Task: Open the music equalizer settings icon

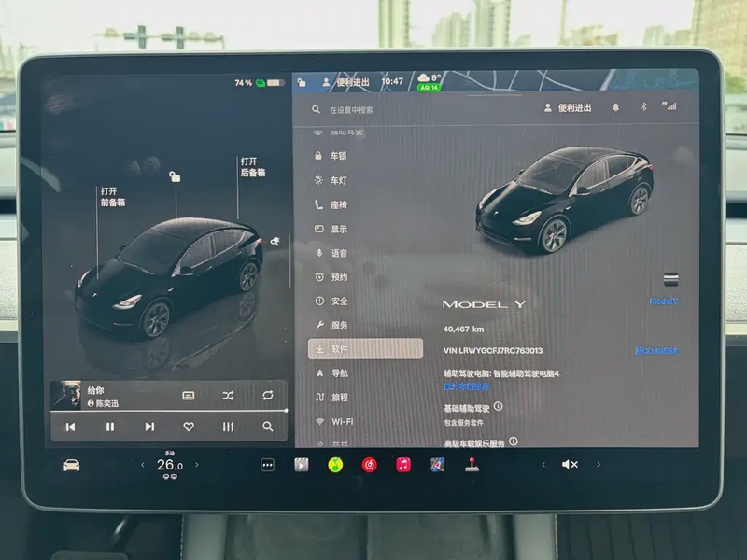Action: [x=228, y=427]
